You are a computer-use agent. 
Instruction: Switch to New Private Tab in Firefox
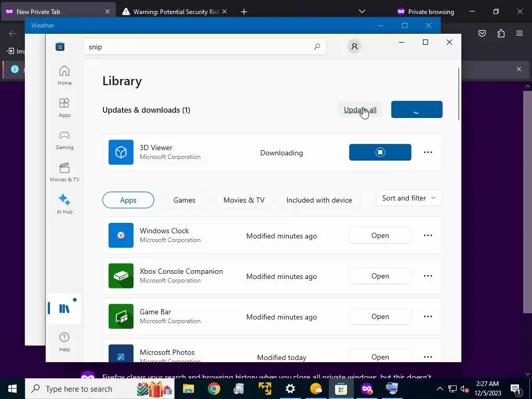58,11
